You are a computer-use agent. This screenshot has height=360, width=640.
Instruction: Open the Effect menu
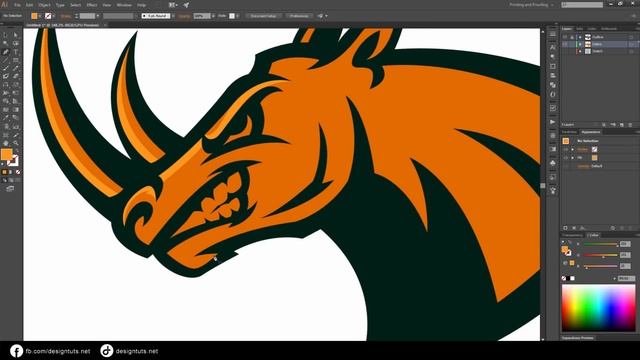[x=91, y=5]
